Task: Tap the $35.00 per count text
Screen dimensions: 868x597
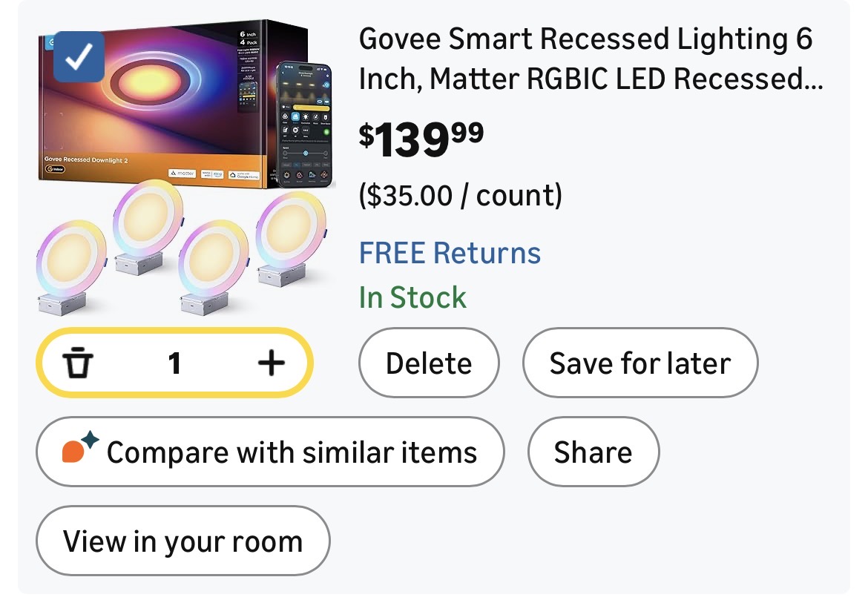Action: tap(460, 196)
